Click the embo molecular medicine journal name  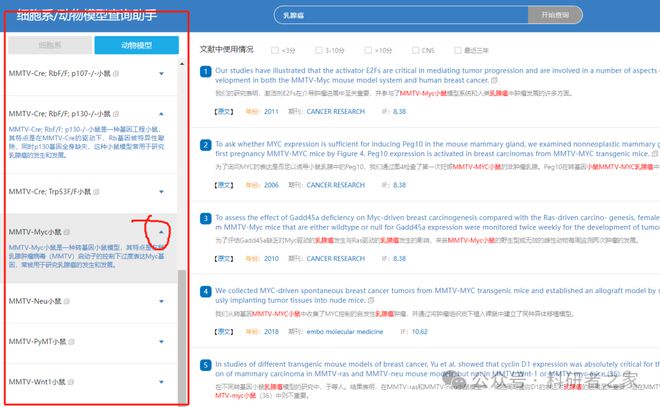pos(345,332)
